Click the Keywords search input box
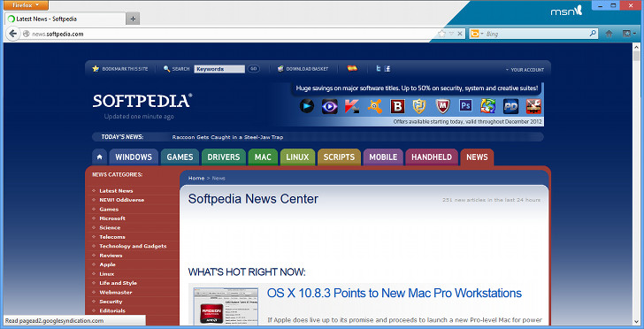The image size is (644, 329). 219,69
